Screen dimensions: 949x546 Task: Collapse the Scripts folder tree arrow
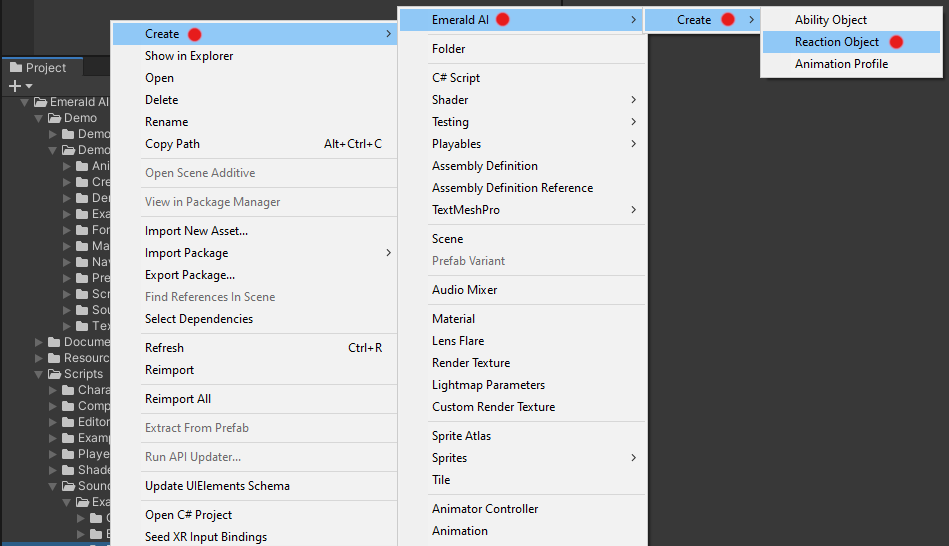39,374
